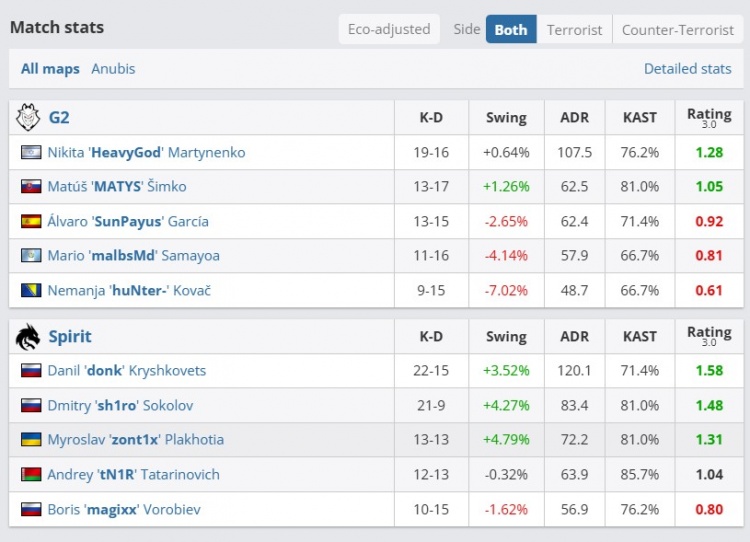The image size is (750, 542).
Task: Click the Belarus flag beside tN1R
Action: (31, 475)
